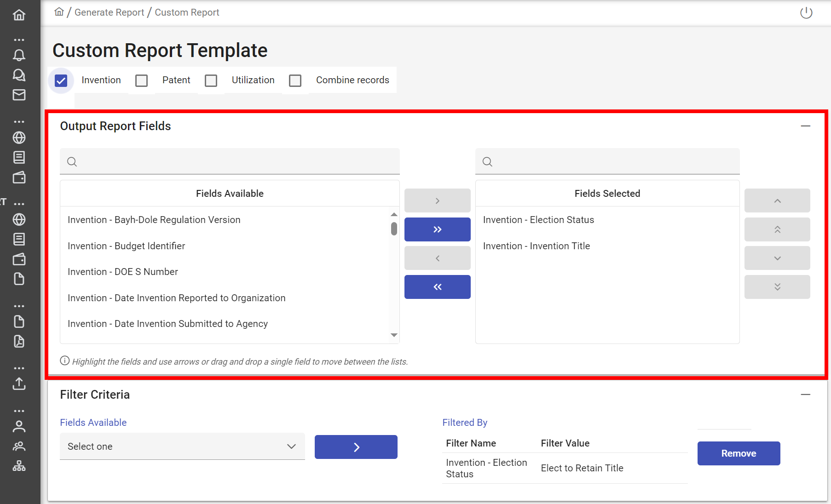831x504 pixels.
Task: Collapse the Filter Criteria section
Action: (806, 394)
